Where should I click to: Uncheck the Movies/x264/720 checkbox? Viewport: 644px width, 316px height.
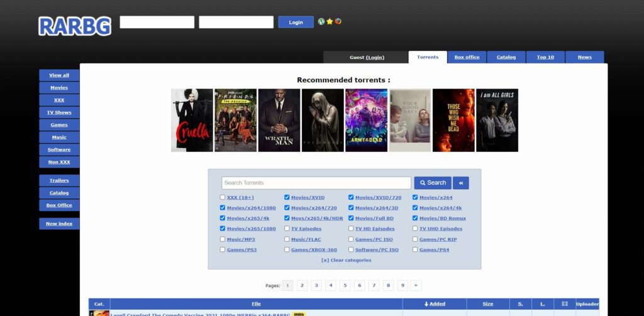[287, 208]
